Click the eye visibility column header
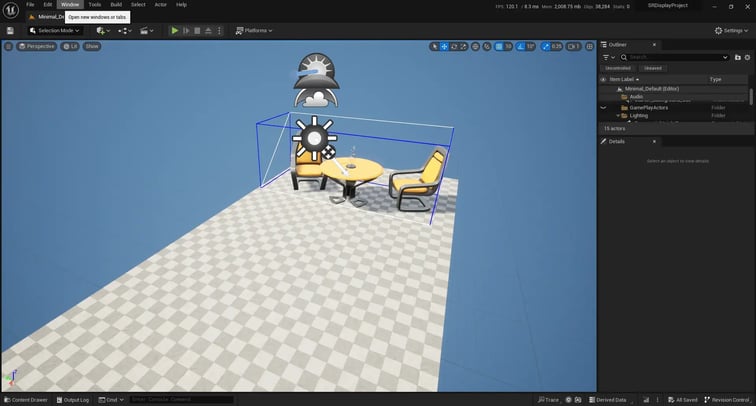The height and width of the screenshot is (406, 756). (603, 79)
